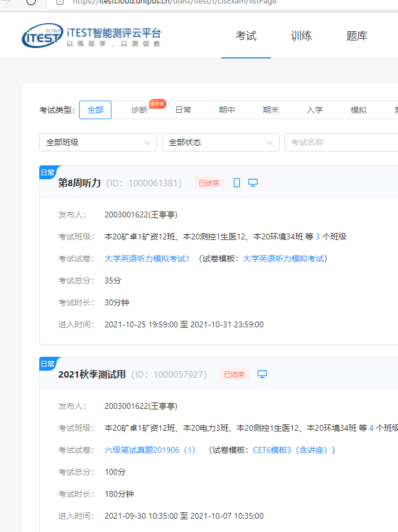Screen dimensions: 398x532
Task: Open the 题库 tab
Action: pos(357,36)
